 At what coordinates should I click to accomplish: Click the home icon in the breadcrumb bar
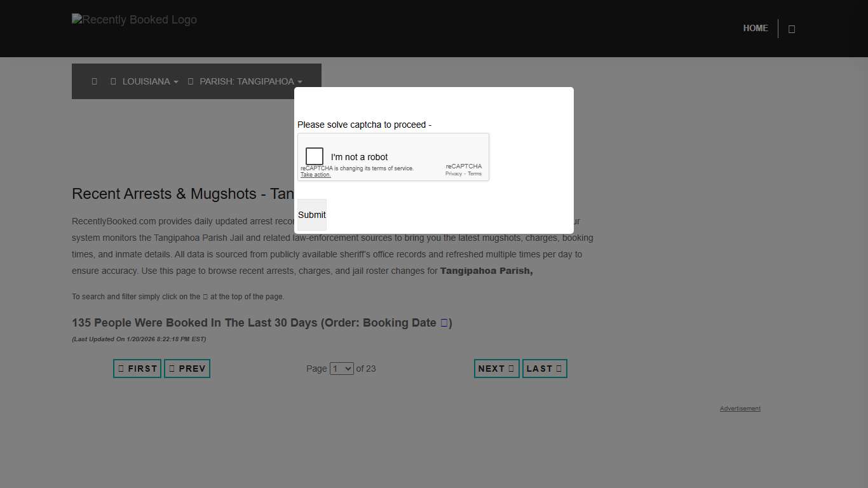pos(94,81)
